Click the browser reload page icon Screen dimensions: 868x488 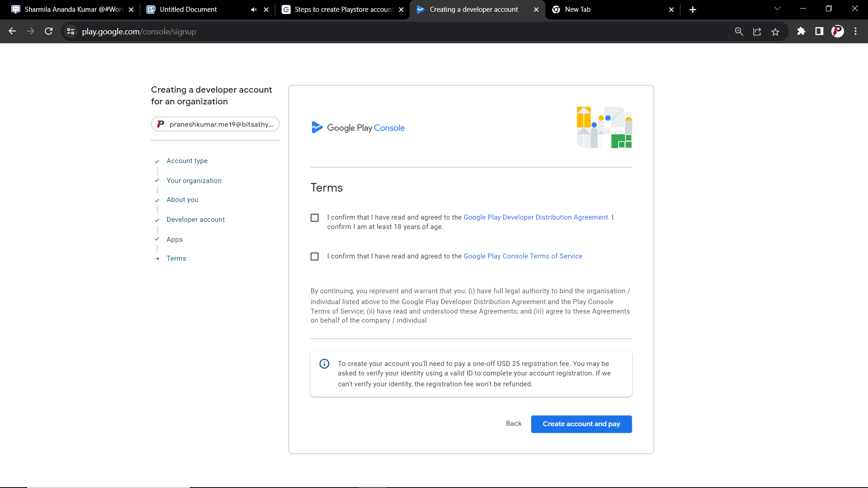coord(49,31)
